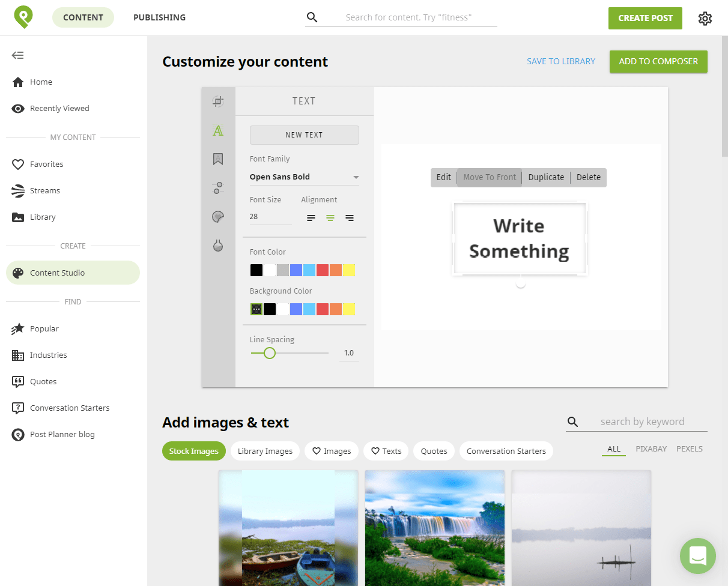Open the adjustments sliders tool in editor

coord(218,188)
